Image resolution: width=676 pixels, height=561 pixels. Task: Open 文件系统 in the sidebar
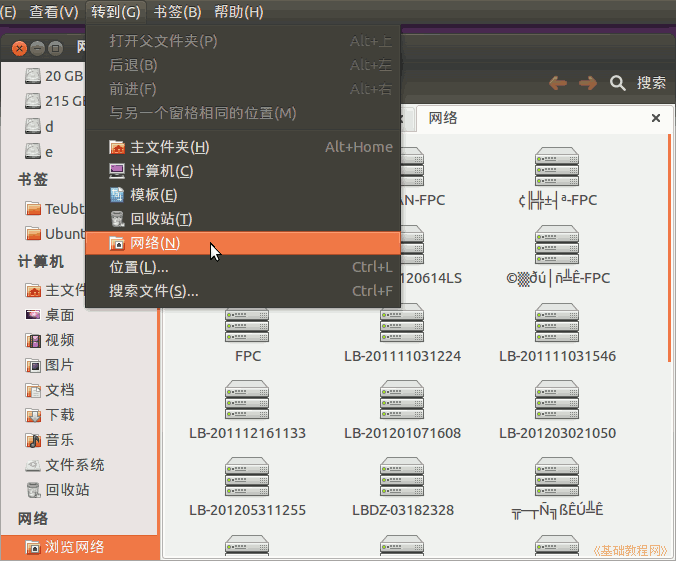coord(74,465)
